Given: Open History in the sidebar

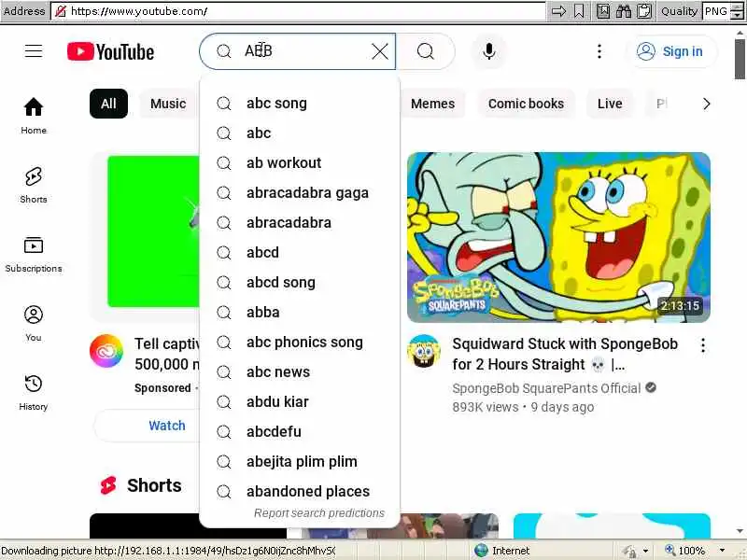Looking at the screenshot, I should (34, 392).
